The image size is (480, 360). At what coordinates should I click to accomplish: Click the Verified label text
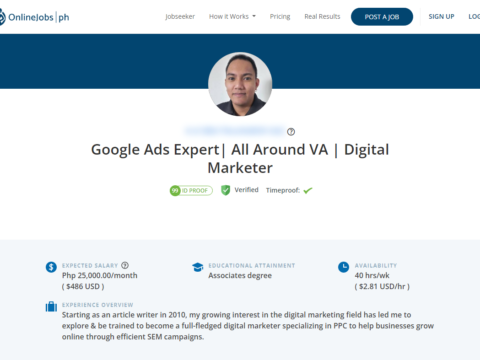point(246,190)
